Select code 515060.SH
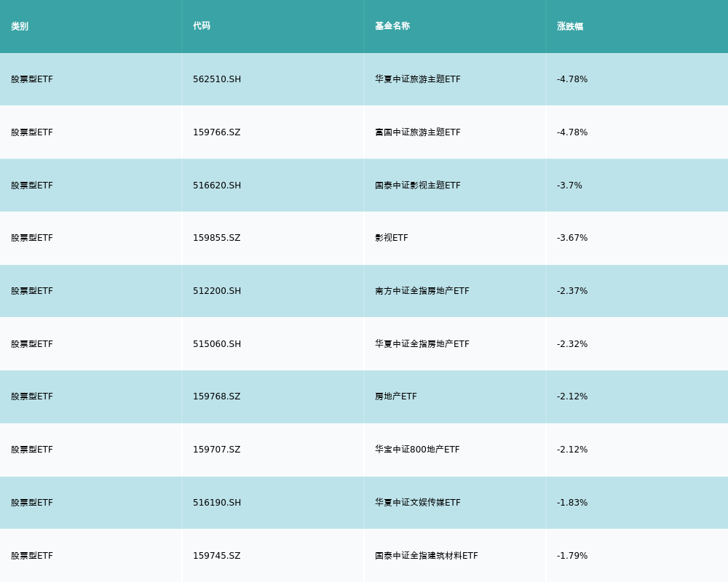 tap(217, 344)
